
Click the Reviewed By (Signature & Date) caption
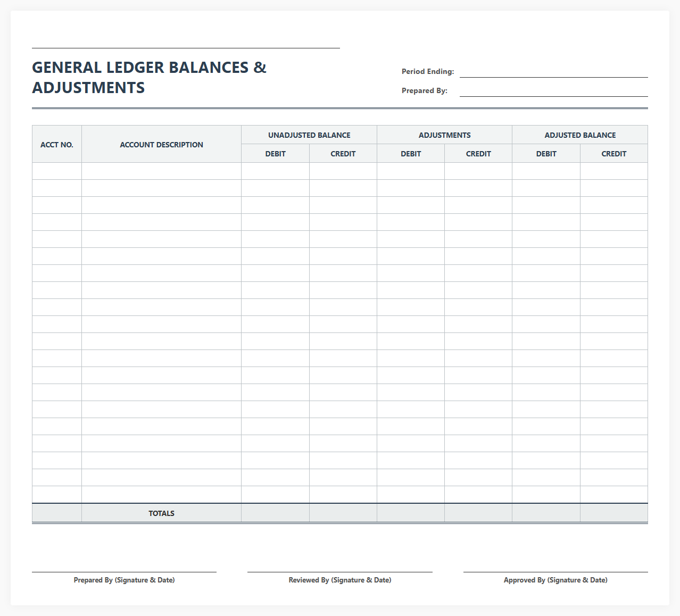click(x=340, y=580)
